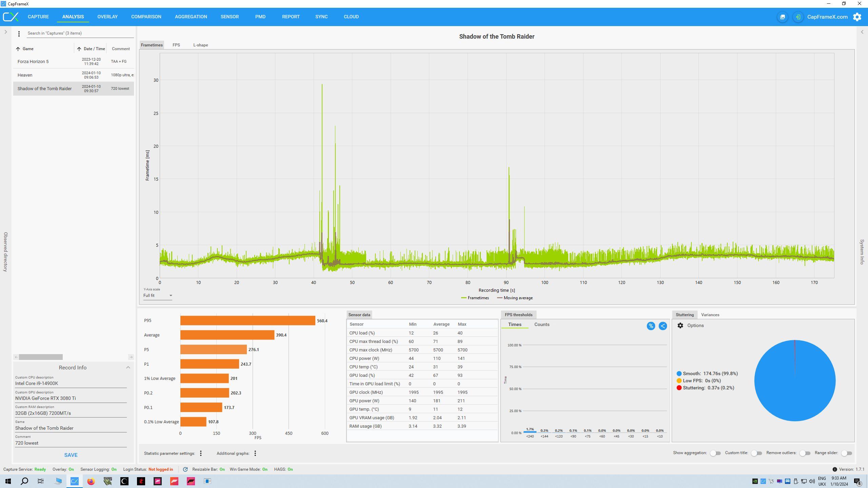
Task: Click the SAVE button in Record Info
Action: (x=71, y=455)
